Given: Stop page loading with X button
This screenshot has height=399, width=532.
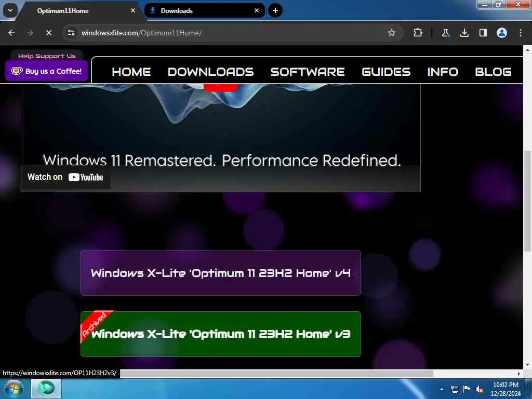Looking at the screenshot, I should click(x=48, y=33).
